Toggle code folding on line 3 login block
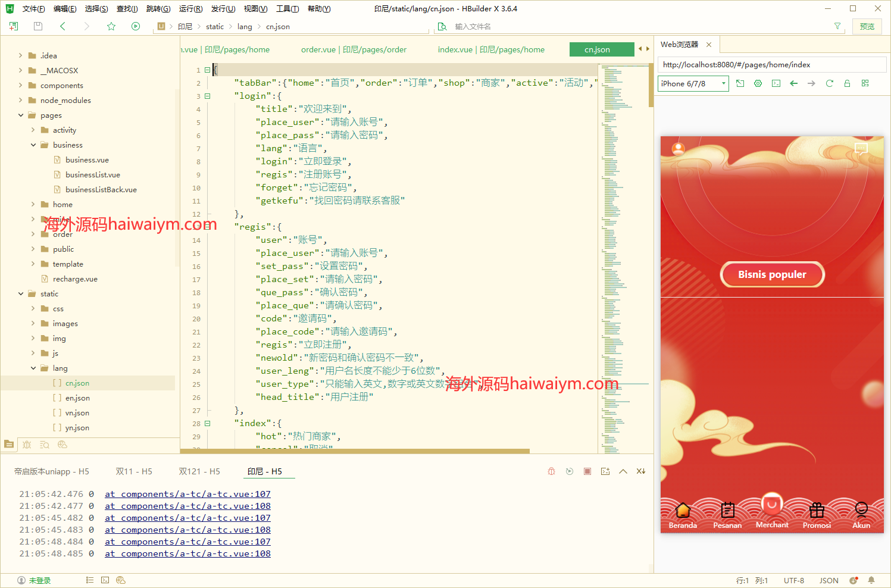891x588 pixels. [x=208, y=96]
